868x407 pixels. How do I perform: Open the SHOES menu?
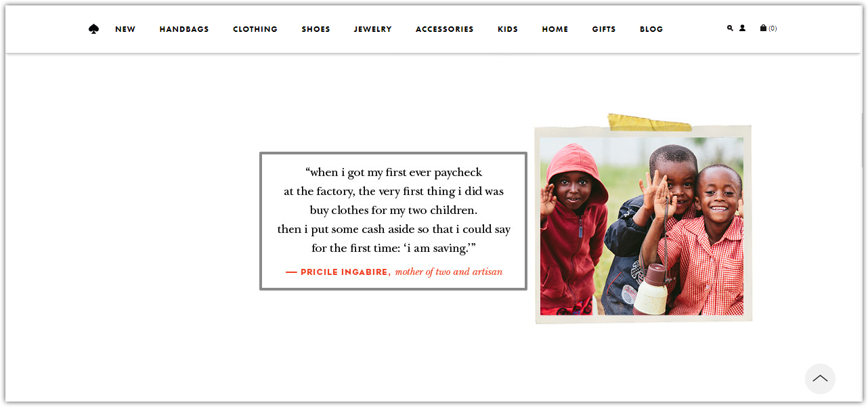click(316, 29)
